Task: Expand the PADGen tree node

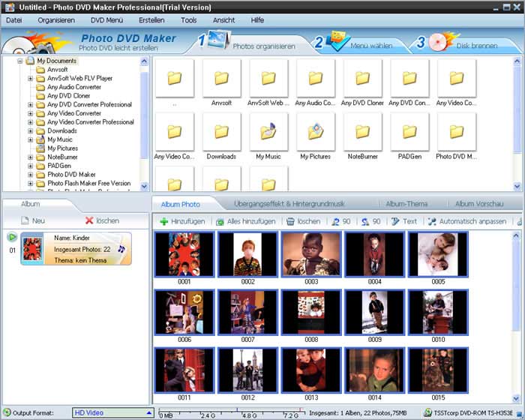Action: click(x=30, y=166)
